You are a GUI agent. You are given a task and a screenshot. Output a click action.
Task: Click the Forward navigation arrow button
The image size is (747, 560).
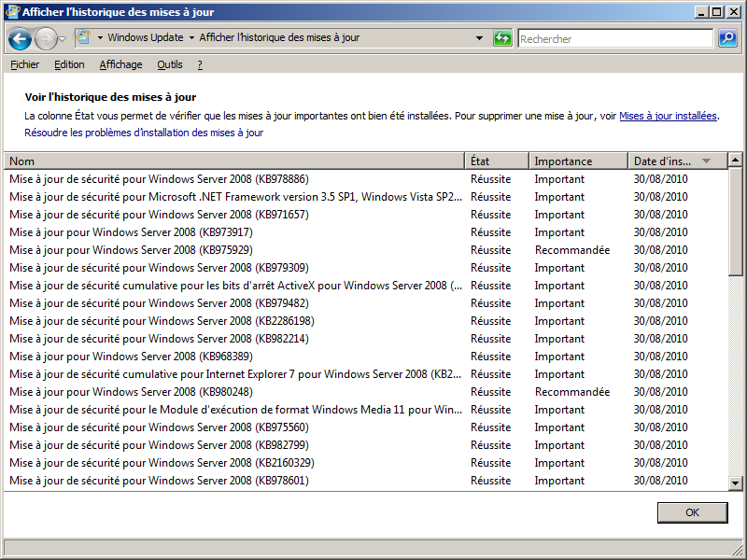(45, 39)
